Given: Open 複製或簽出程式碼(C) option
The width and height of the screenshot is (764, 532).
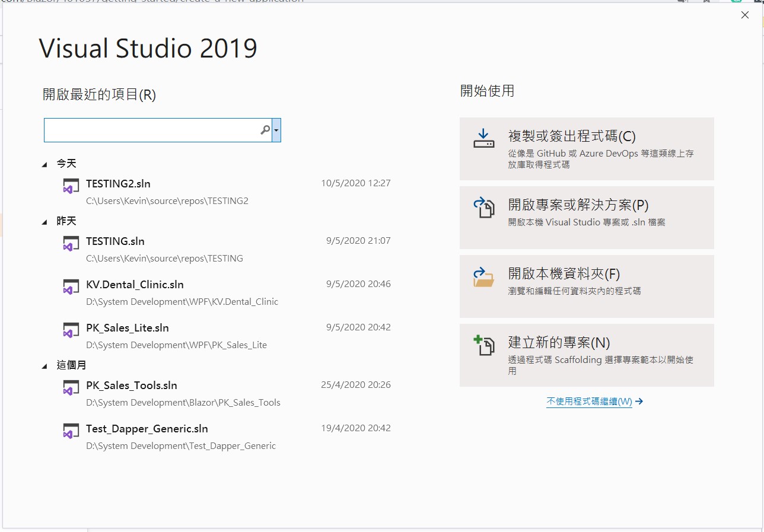Looking at the screenshot, I should coord(587,149).
